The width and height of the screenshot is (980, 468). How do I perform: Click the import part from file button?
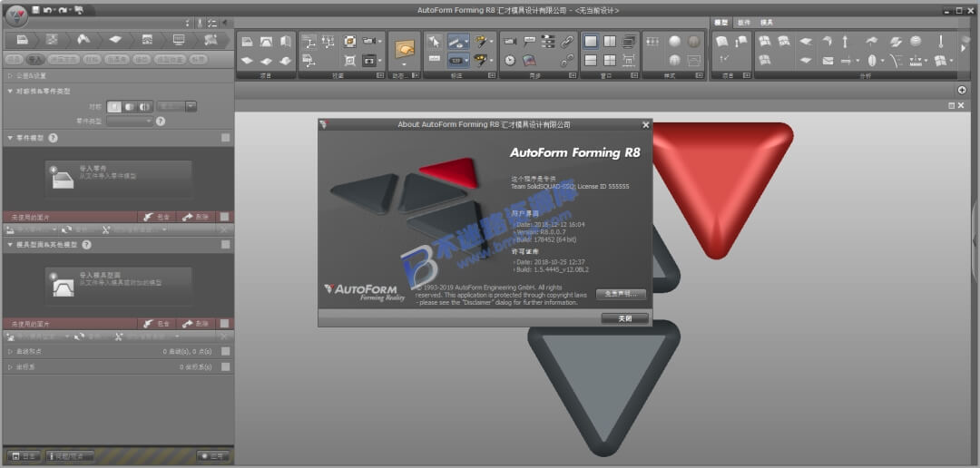click(119, 179)
